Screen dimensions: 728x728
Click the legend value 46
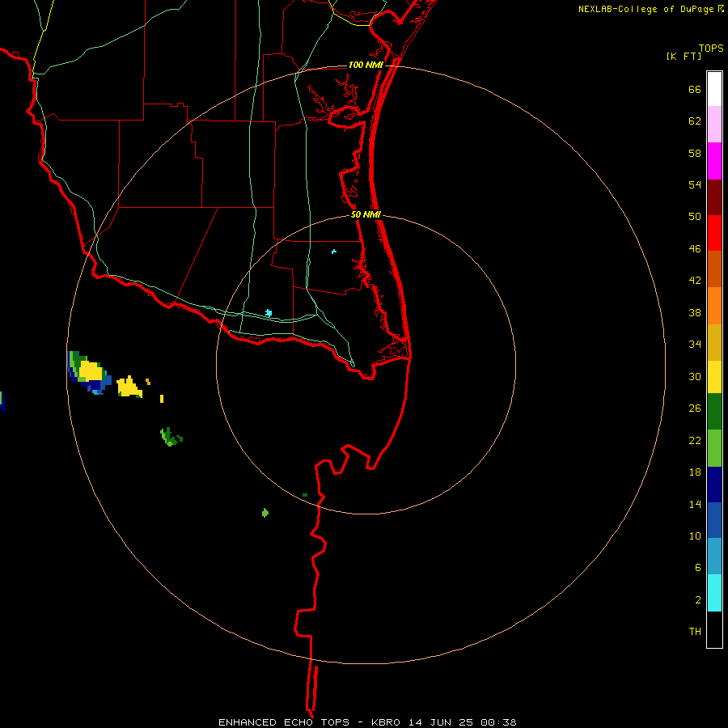(695, 249)
